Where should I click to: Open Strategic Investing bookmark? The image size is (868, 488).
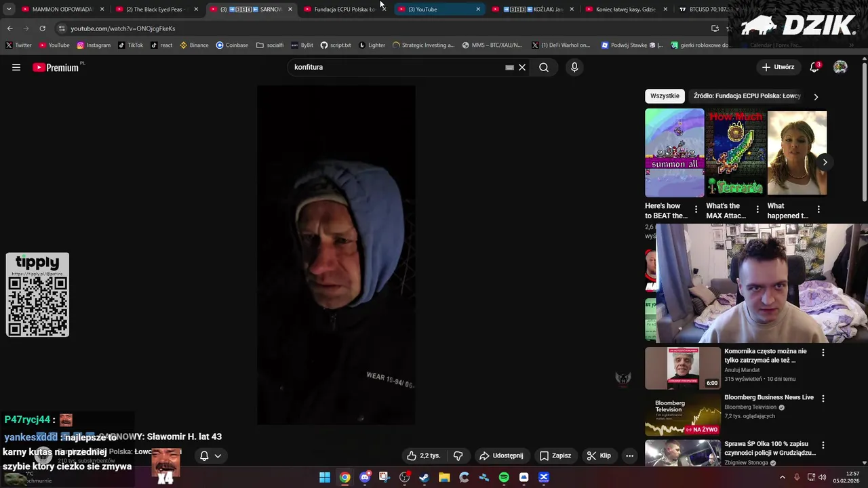(423, 45)
